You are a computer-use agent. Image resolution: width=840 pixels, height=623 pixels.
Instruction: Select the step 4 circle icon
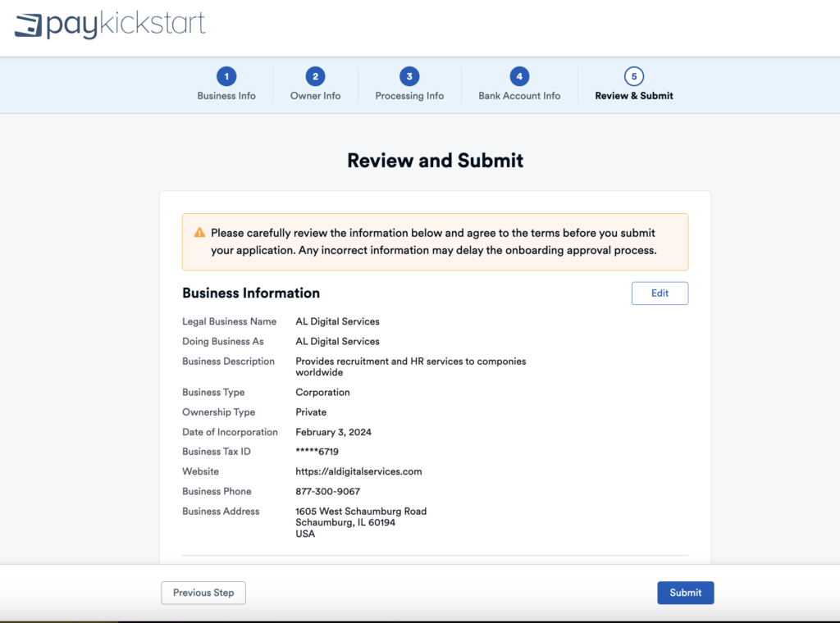tap(519, 76)
